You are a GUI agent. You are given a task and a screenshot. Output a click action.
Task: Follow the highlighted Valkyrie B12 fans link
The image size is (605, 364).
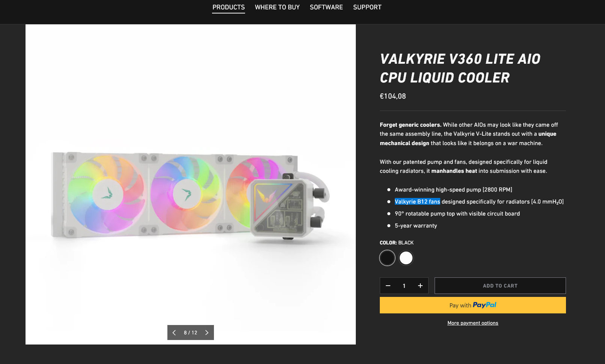click(x=417, y=202)
